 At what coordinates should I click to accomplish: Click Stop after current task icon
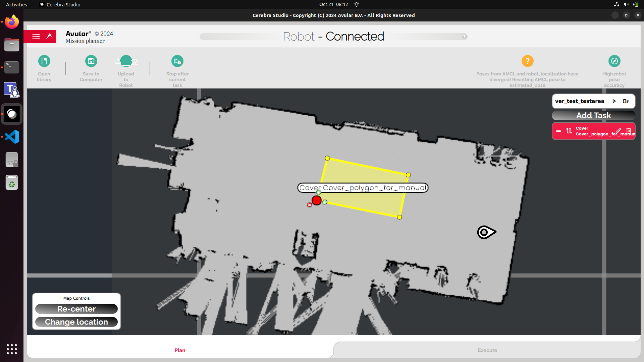click(177, 61)
